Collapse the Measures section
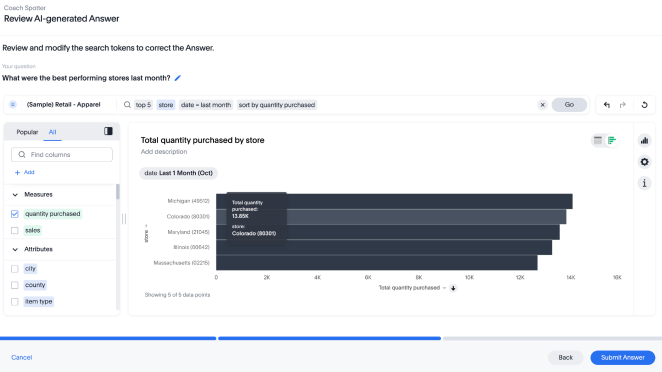This screenshot has width=662, height=372. [x=15, y=195]
